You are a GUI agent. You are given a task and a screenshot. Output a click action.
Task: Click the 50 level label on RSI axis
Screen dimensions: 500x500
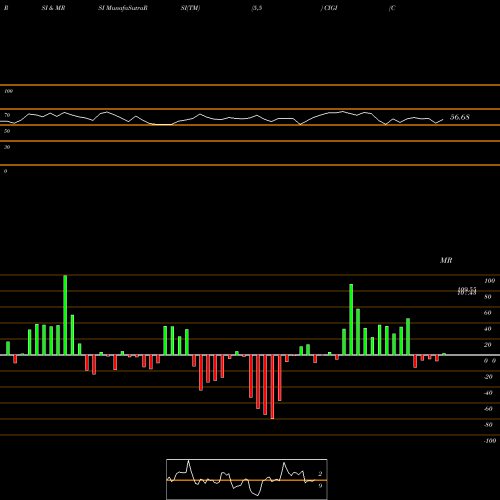click(x=7, y=131)
